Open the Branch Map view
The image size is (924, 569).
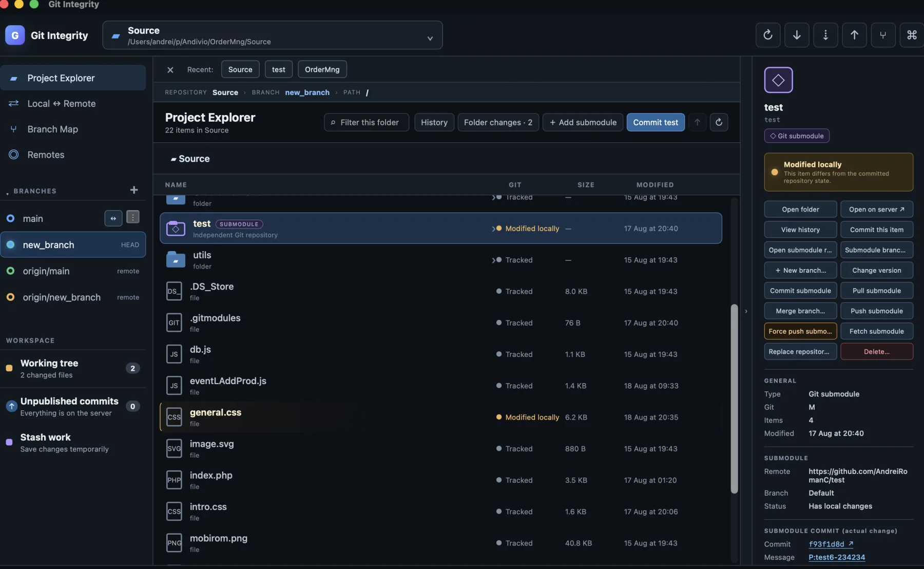pos(73,129)
